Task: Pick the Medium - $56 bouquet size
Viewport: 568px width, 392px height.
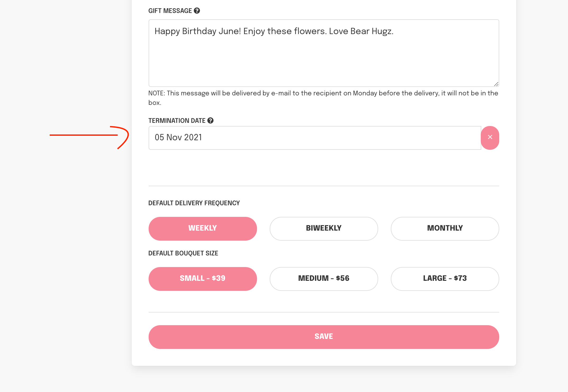Action: pyautogui.click(x=324, y=279)
